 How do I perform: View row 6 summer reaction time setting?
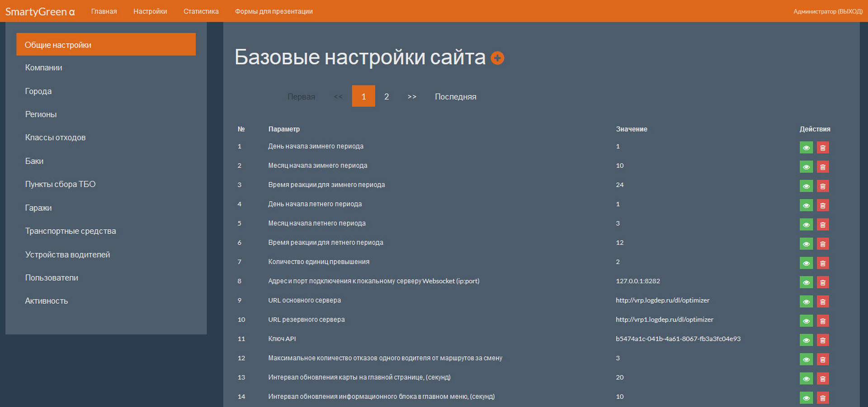(x=806, y=244)
